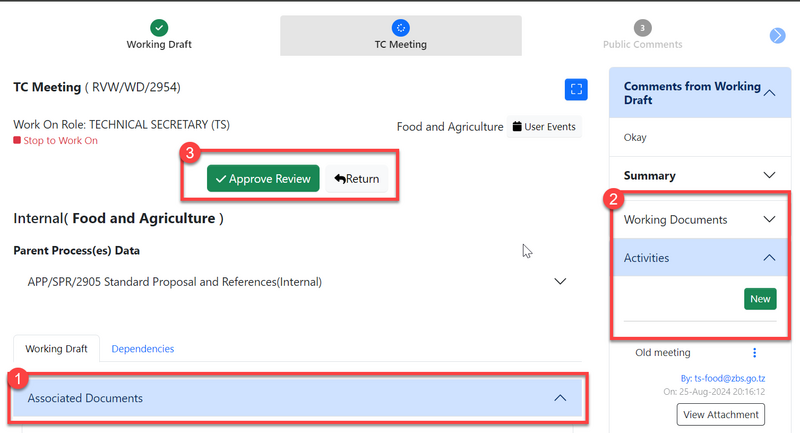Expand the Working Documents panel
Screen dimensions: 800x433
[x=769, y=219]
